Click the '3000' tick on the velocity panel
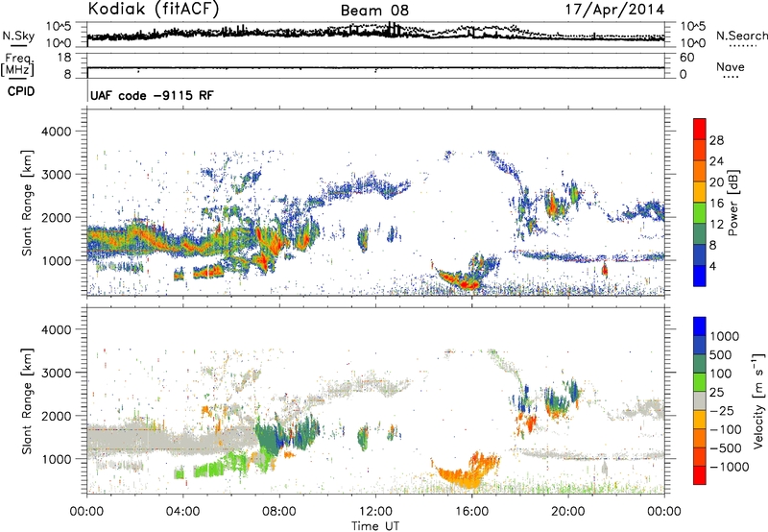 pyautogui.click(x=57, y=373)
